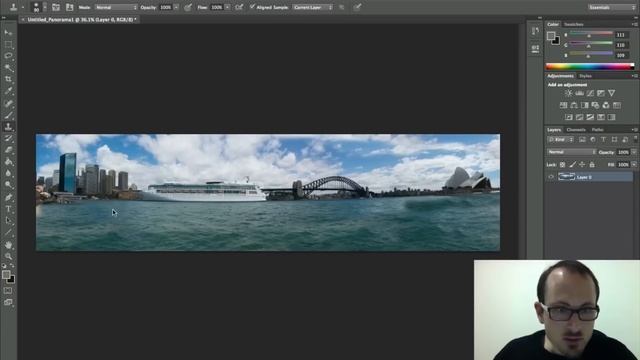The width and height of the screenshot is (640, 360).
Task: Toggle Lock transparent pixels
Action: tap(562, 164)
